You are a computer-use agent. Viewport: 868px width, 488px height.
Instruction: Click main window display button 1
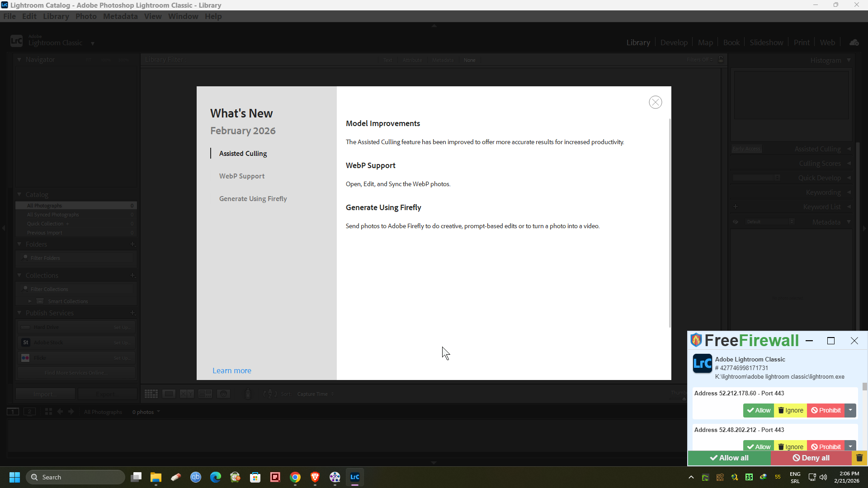pyautogui.click(x=13, y=412)
